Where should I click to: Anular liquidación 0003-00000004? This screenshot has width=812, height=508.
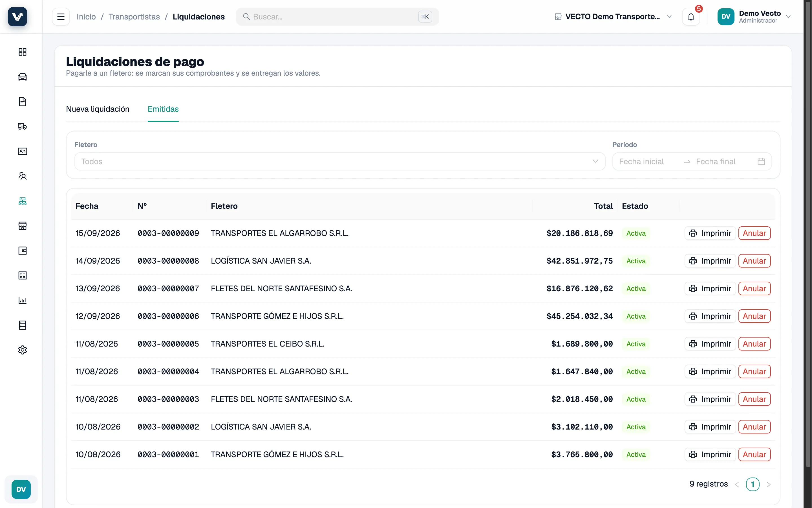click(754, 372)
